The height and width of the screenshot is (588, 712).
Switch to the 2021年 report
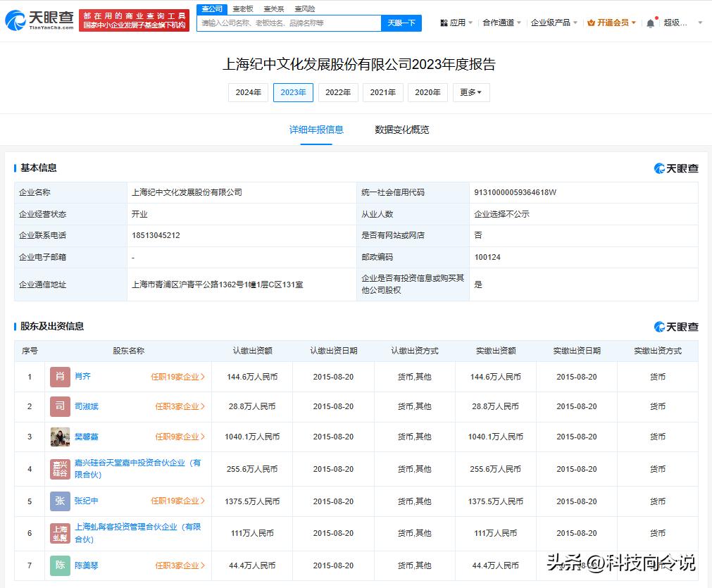[383, 93]
